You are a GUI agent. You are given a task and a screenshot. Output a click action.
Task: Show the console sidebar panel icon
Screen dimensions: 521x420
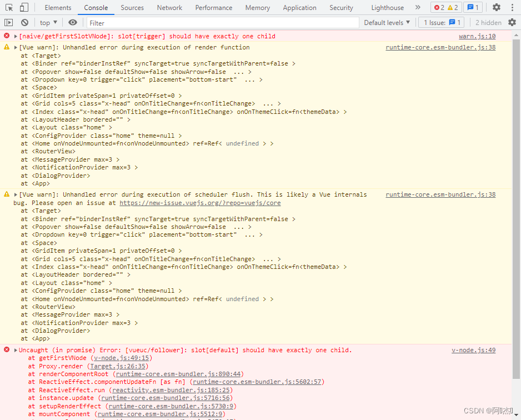(x=8, y=22)
